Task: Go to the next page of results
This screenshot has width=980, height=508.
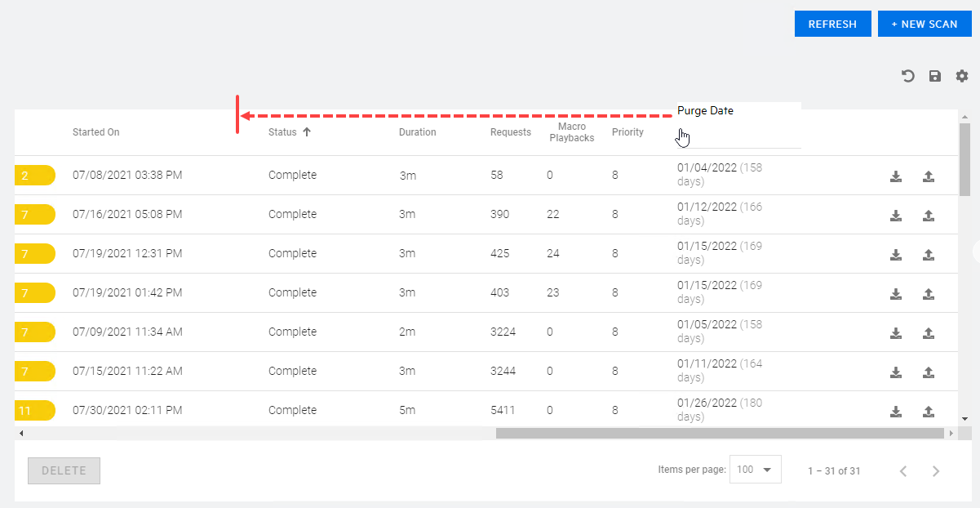Action: pos(936,470)
